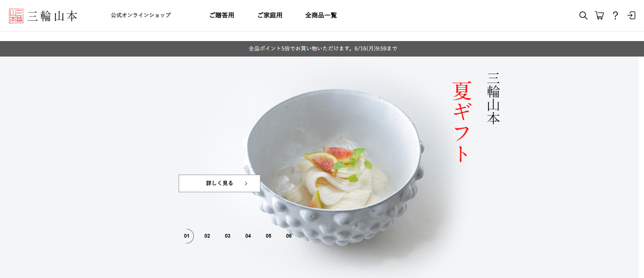
Task: Click the question mark help icon
Action: (615, 15)
